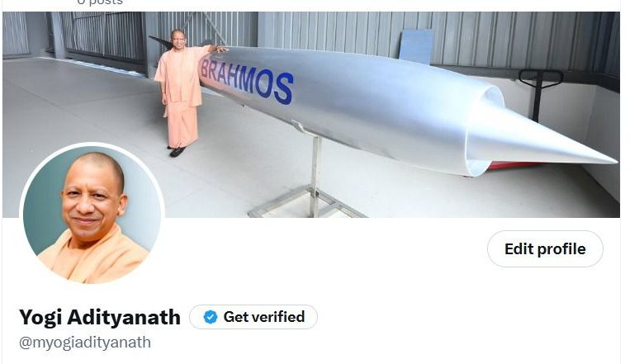The image size is (644, 364).
Task: Select the display name Yogi Adityanath
Action: coord(100,317)
